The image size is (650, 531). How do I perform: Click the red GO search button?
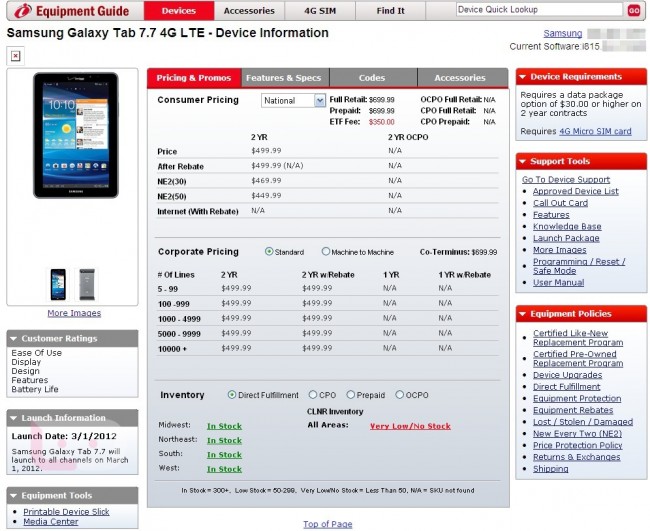633,11
